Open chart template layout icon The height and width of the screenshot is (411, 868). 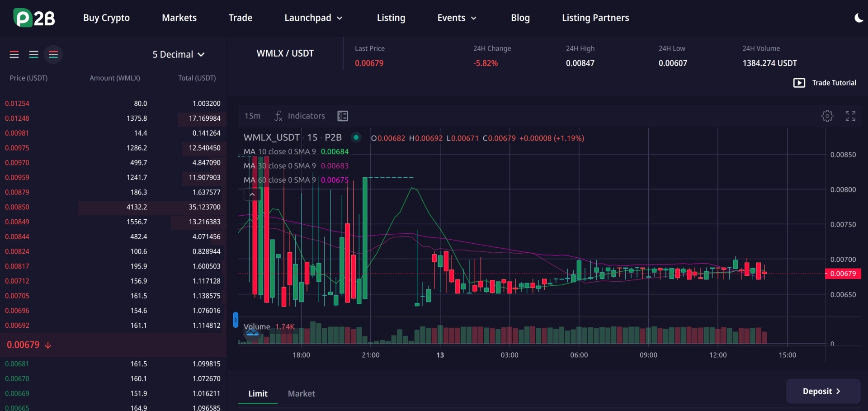pyautogui.click(x=343, y=116)
